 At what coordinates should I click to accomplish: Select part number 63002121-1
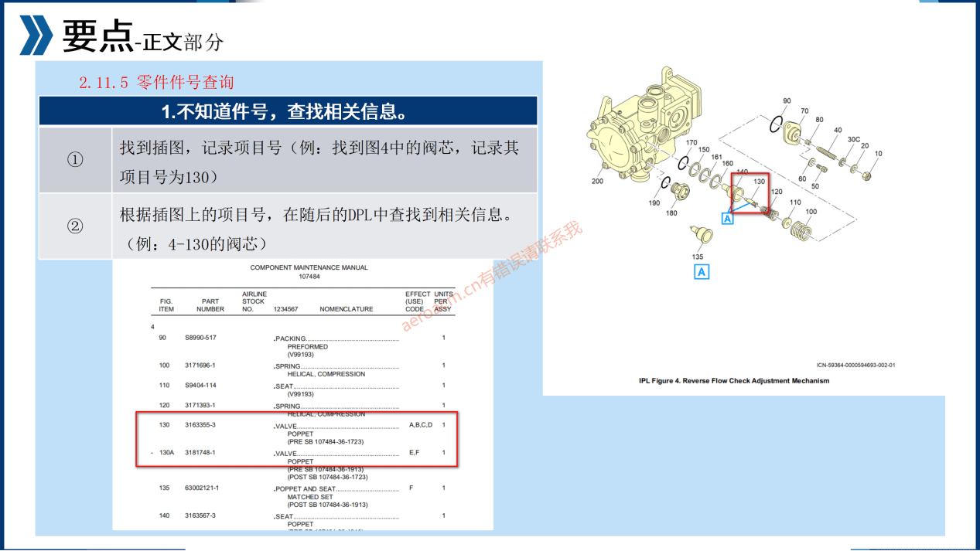point(202,488)
